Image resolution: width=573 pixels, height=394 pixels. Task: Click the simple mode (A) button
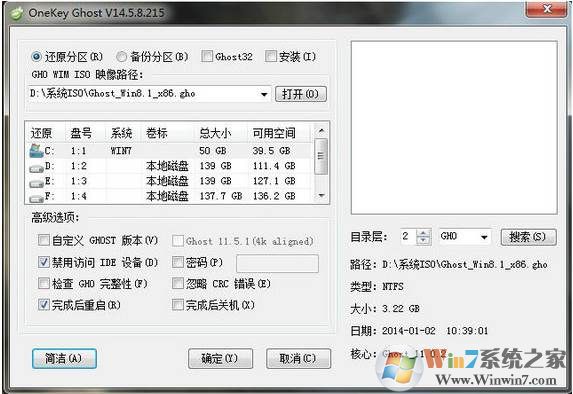(x=64, y=358)
